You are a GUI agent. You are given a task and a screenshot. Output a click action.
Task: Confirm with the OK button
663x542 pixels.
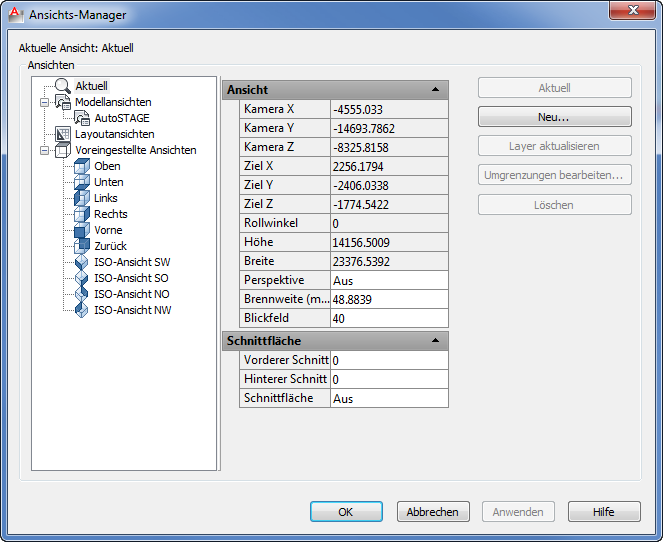click(346, 511)
